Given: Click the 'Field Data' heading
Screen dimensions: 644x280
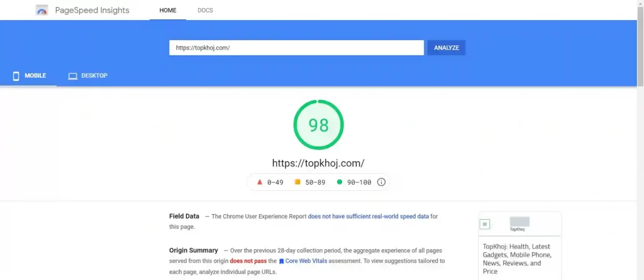Looking at the screenshot, I should [x=184, y=216].
